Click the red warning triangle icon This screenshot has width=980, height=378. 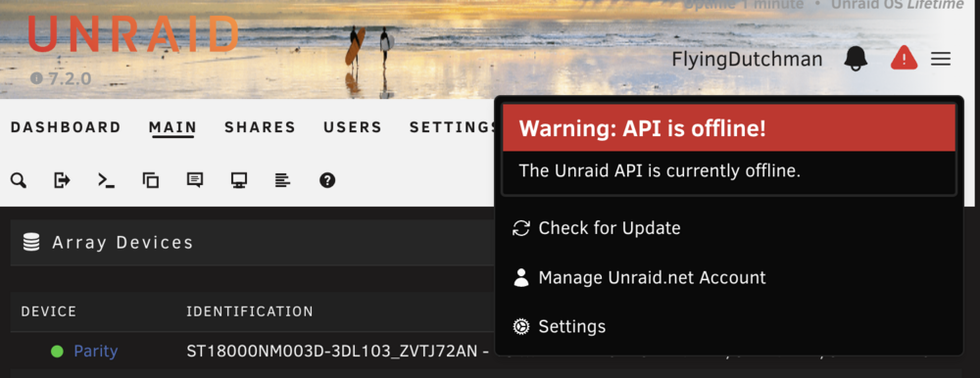pyautogui.click(x=904, y=59)
